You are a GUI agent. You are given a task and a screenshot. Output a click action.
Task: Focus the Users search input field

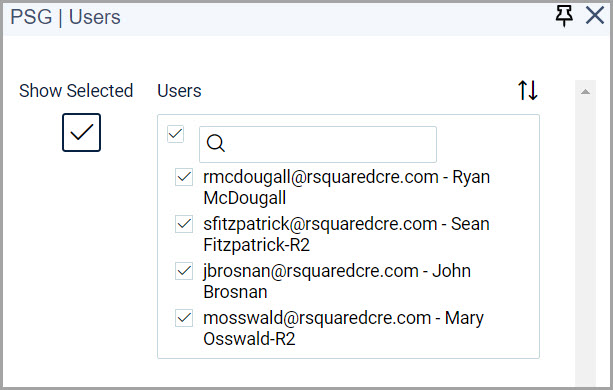tap(318, 144)
